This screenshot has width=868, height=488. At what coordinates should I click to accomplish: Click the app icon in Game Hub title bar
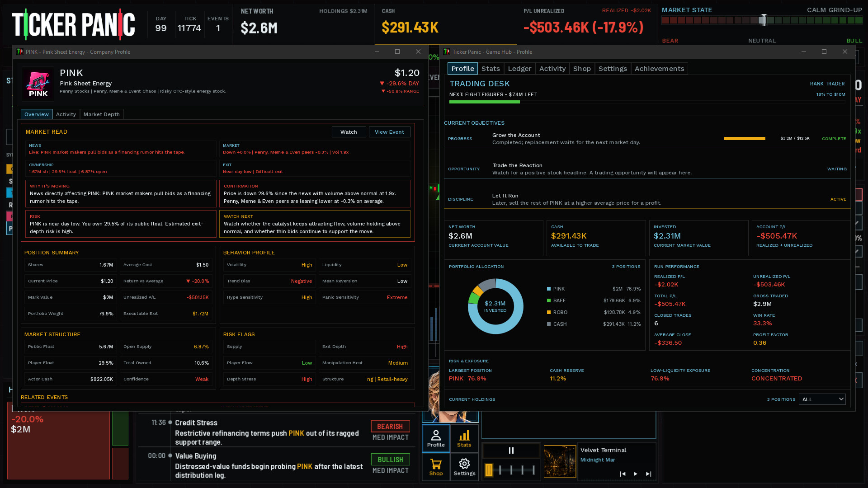coord(447,52)
